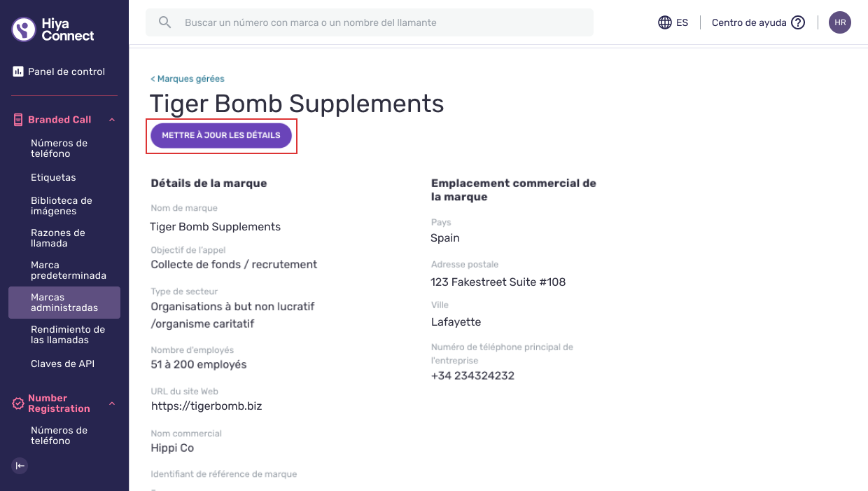Collapse the sidebar with arrow icon
868x491 pixels.
tap(20, 466)
